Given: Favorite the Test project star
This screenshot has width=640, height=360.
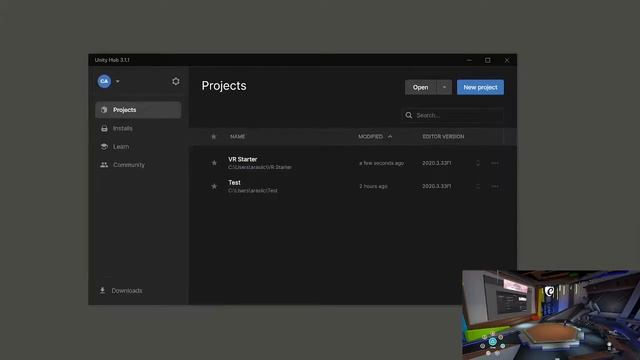Looking at the screenshot, I should tap(214, 186).
